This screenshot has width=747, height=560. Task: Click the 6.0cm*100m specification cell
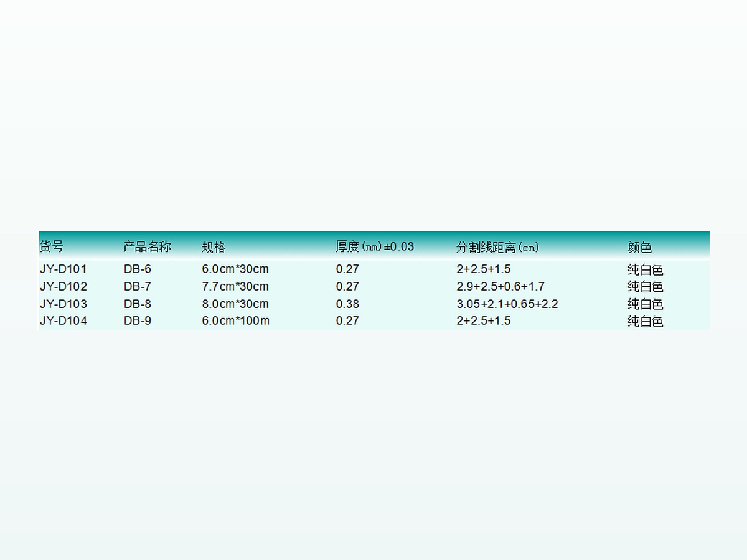click(x=236, y=321)
